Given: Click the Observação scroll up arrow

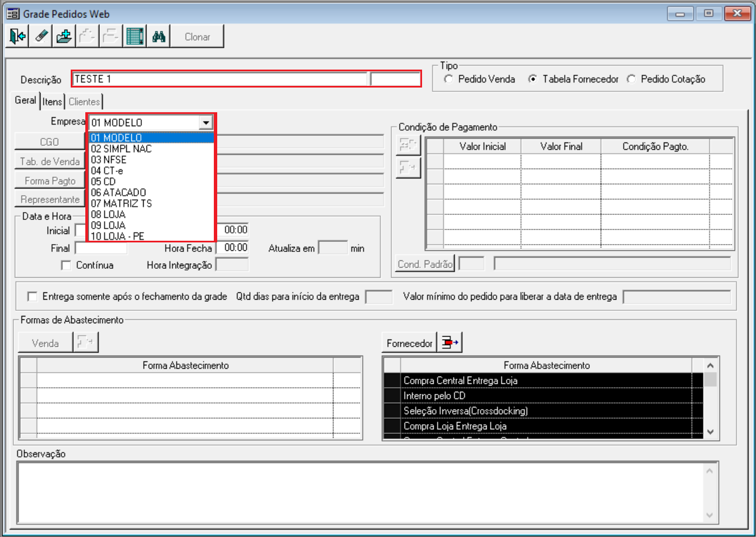Looking at the screenshot, I should pyautogui.click(x=709, y=470).
